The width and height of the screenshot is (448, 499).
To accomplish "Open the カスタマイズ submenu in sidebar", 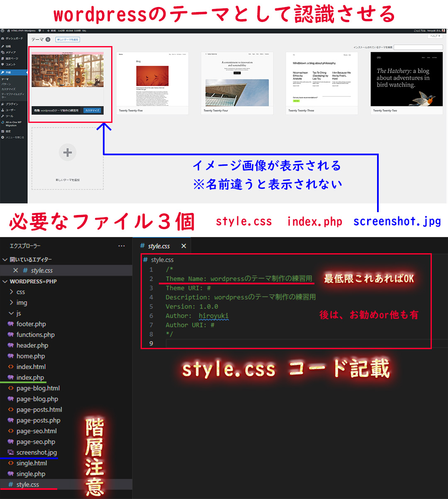I will point(8,89).
